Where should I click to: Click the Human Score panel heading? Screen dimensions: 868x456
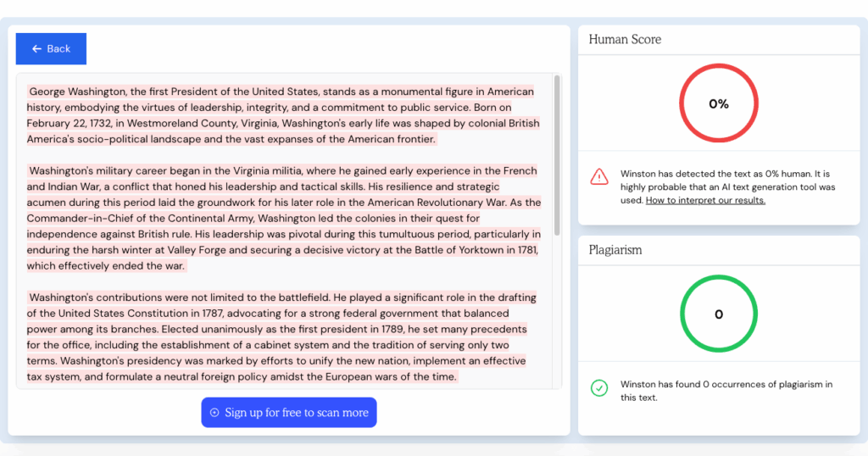click(625, 39)
